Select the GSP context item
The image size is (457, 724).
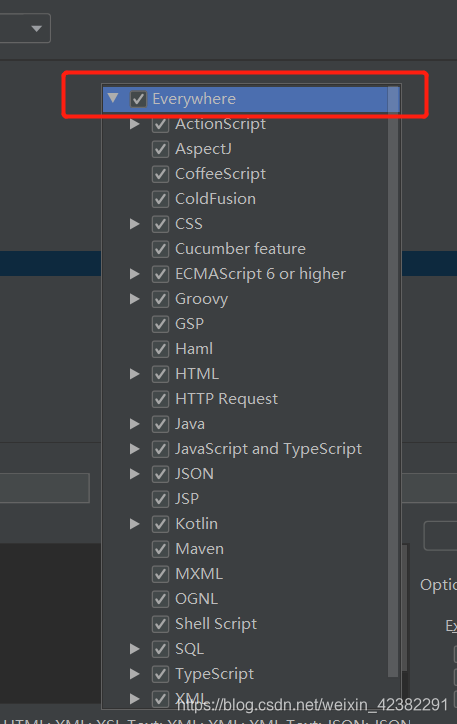tap(189, 324)
